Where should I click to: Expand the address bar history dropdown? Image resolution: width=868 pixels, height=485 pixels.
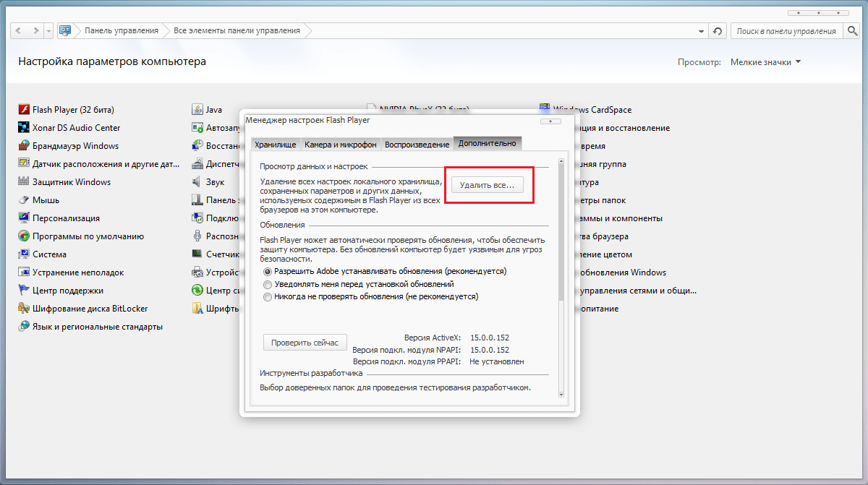click(x=701, y=31)
